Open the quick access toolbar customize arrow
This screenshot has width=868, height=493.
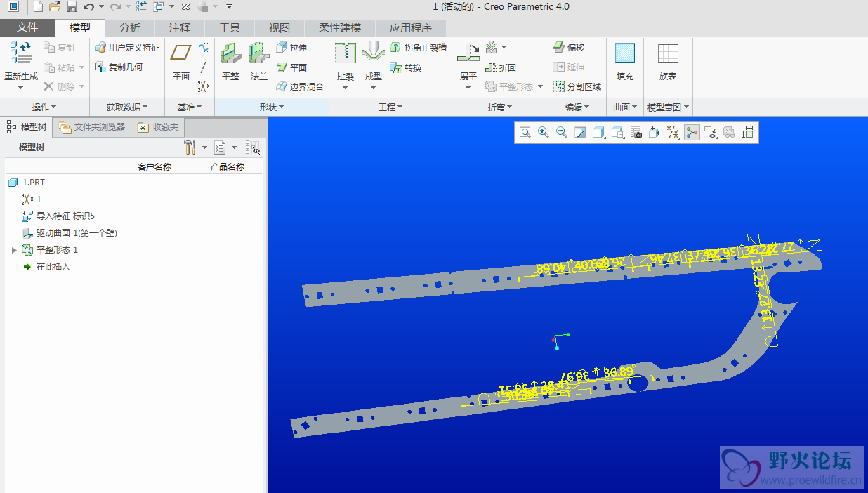tap(229, 7)
